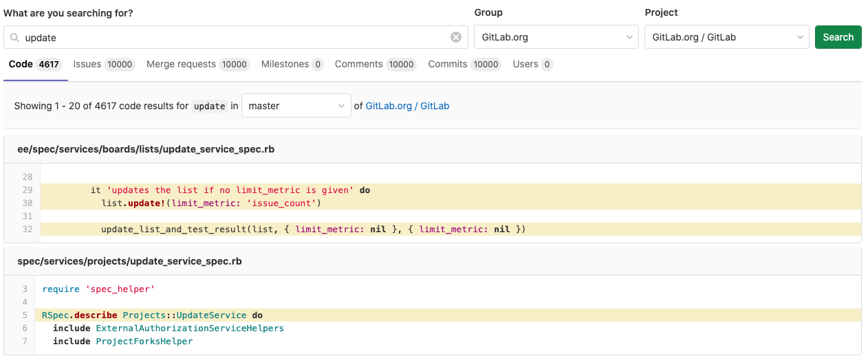
Task: Show the Commits results tab
Action: click(x=464, y=65)
